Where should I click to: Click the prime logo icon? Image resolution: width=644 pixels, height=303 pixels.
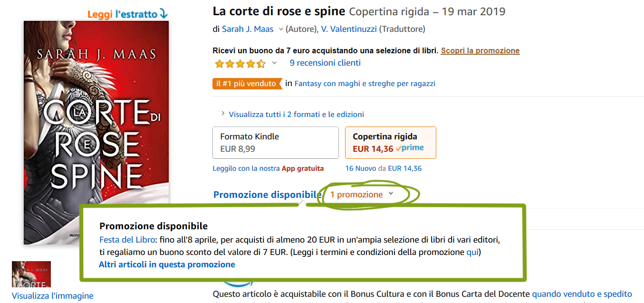click(x=410, y=148)
